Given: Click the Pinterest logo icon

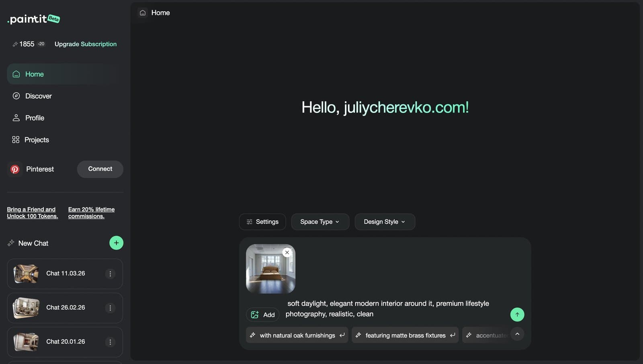Looking at the screenshot, I should [15, 169].
